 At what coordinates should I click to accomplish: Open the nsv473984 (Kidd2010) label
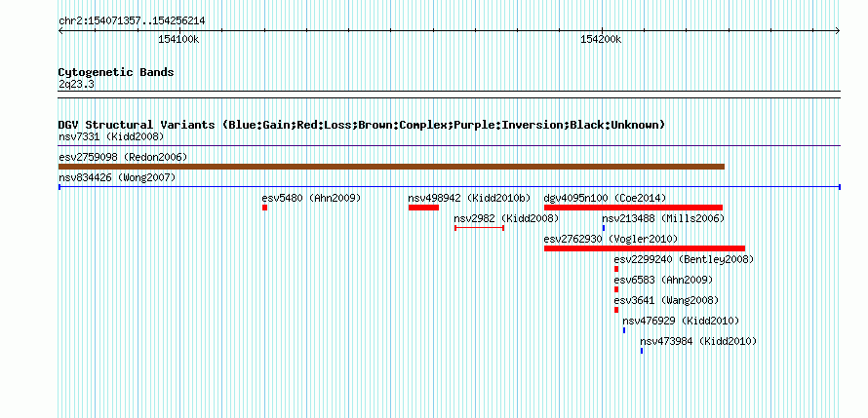point(698,341)
